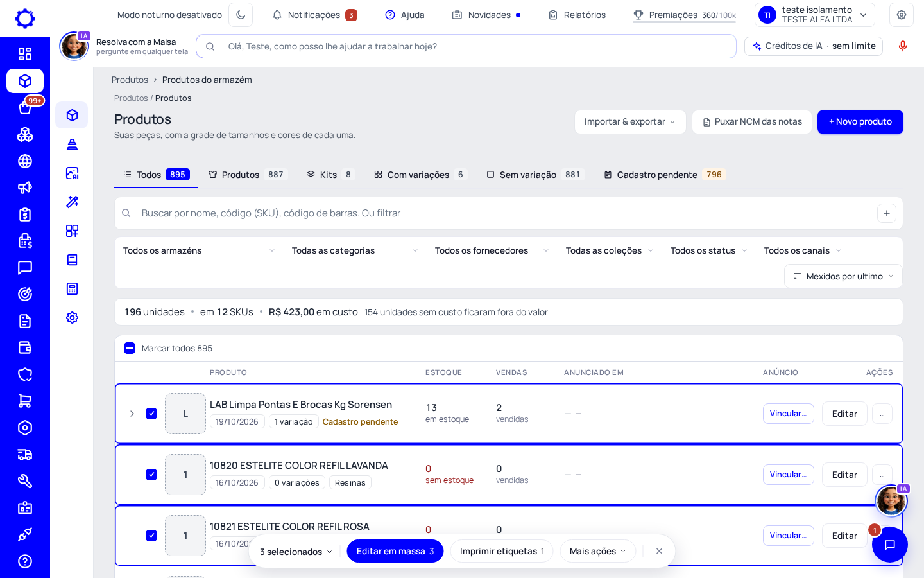Switch to the Com variações tab
The width and height of the screenshot is (924, 578).
pyautogui.click(x=420, y=175)
